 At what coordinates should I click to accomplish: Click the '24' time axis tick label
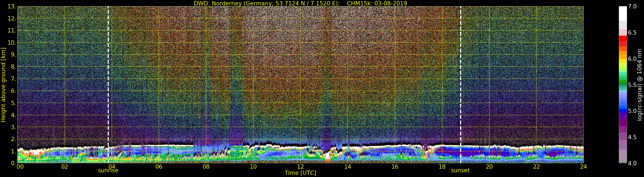tap(583, 167)
